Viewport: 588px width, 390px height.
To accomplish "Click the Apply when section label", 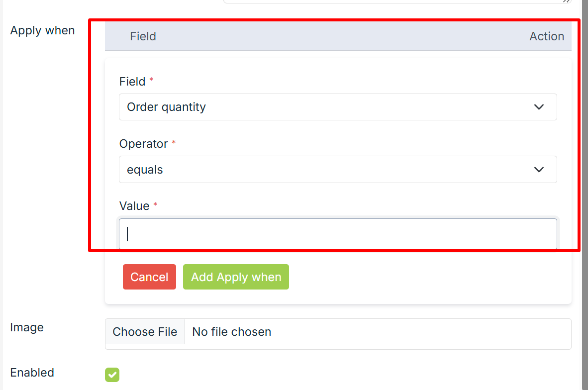I will (42, 30).
